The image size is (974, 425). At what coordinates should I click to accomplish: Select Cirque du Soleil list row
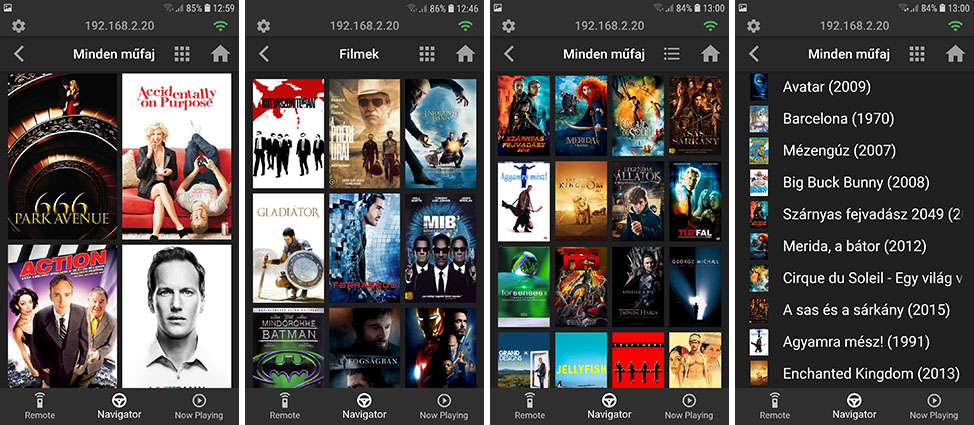tap(854, 278)
